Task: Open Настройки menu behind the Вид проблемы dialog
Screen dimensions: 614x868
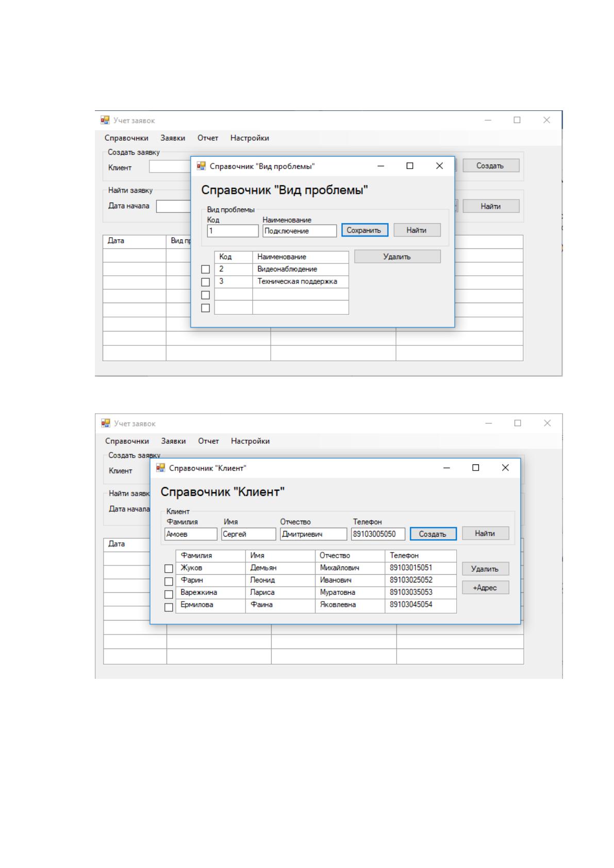Action: point(250,138)
